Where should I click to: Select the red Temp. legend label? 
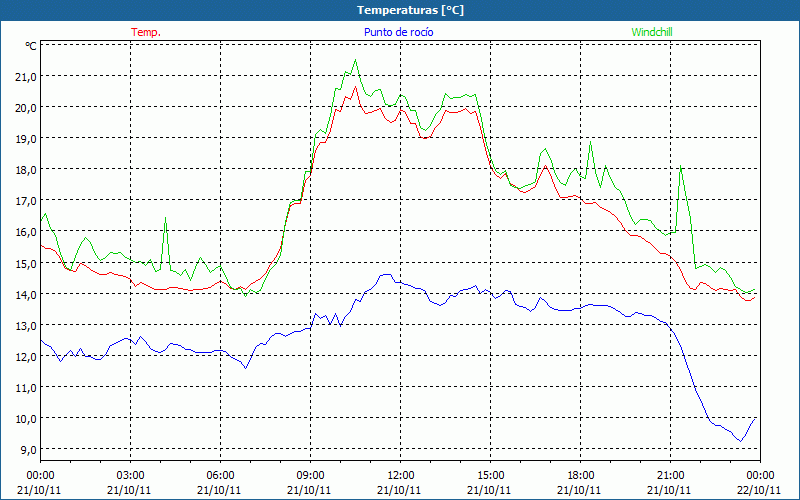pos(146,32)
